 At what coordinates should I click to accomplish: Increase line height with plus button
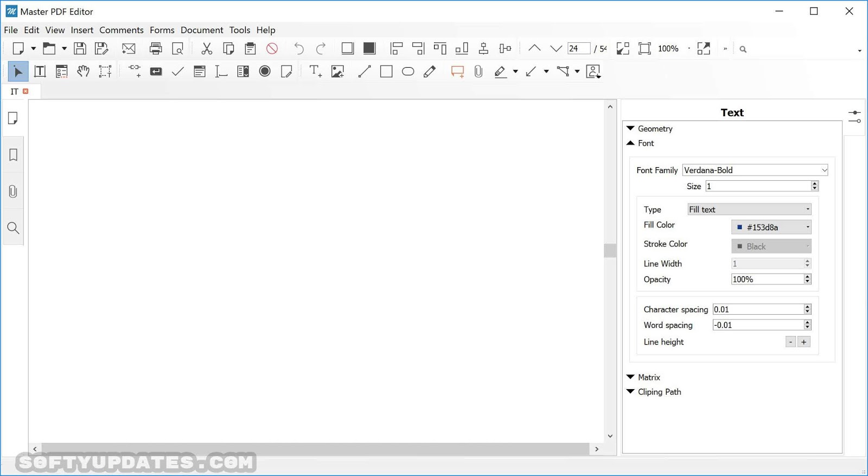click(804, 342)
